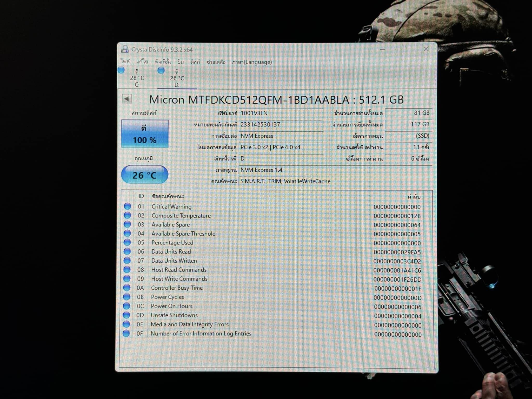Viewport: 532px width, 399px height.
Task: Open the แก้ไข (Edit) menu
Action: 142,62
